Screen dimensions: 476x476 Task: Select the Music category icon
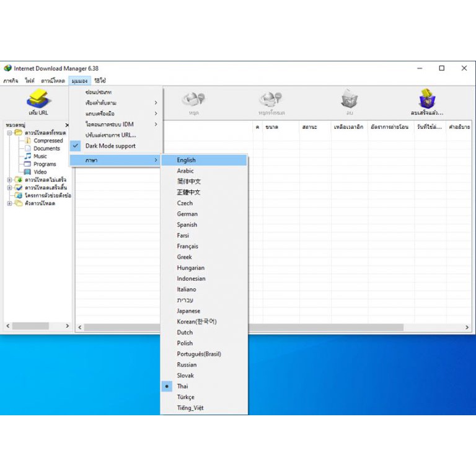[x=28, y=156]
